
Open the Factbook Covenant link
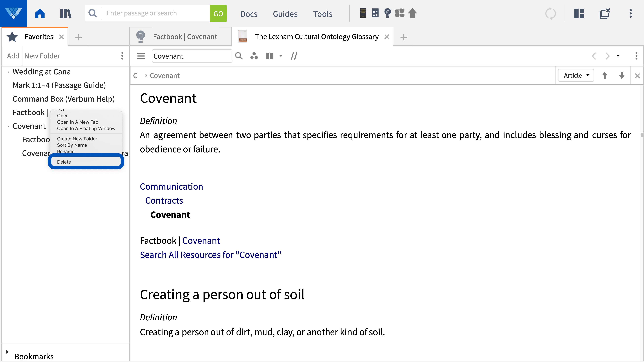tap(201, 241)
